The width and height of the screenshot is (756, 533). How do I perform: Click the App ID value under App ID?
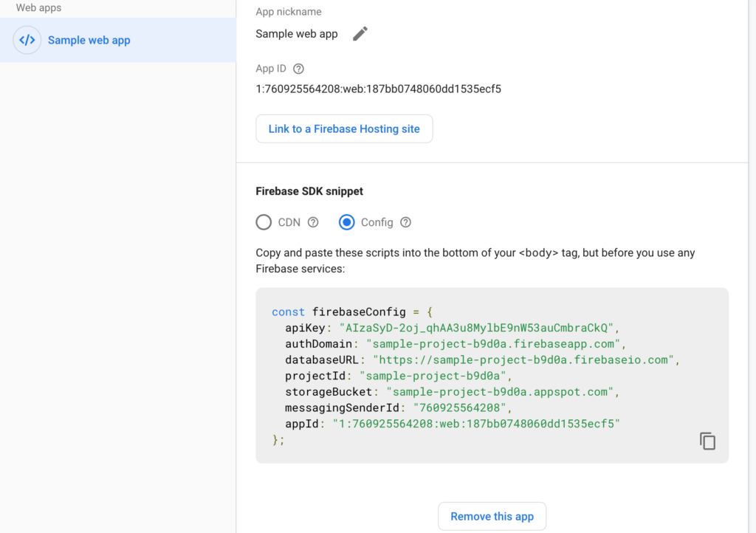(378, 89)
